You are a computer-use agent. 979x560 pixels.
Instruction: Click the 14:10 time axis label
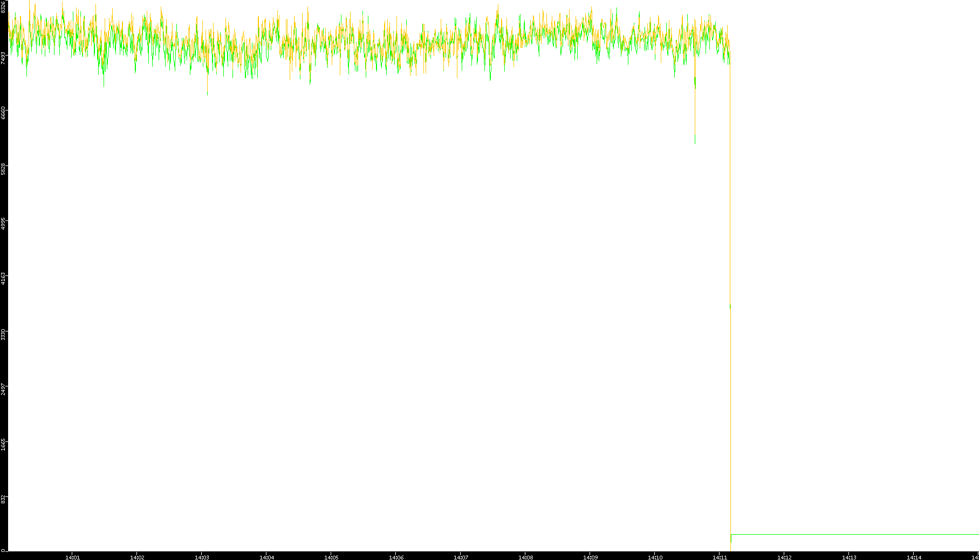click(x=655, y=557)
